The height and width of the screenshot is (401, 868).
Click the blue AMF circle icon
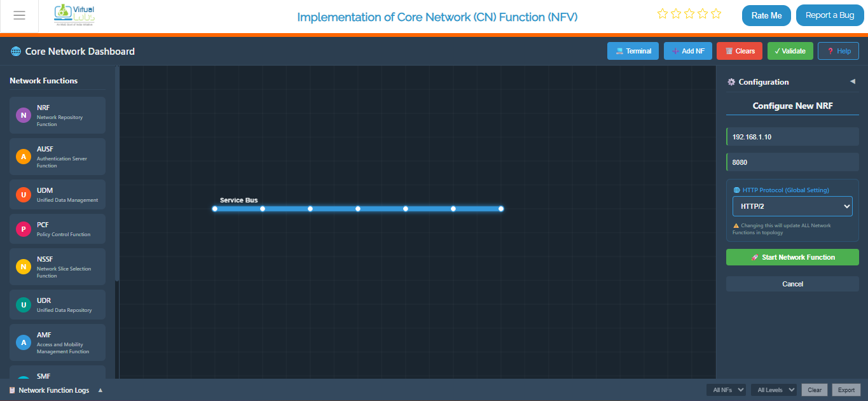[x=24, y=342]
